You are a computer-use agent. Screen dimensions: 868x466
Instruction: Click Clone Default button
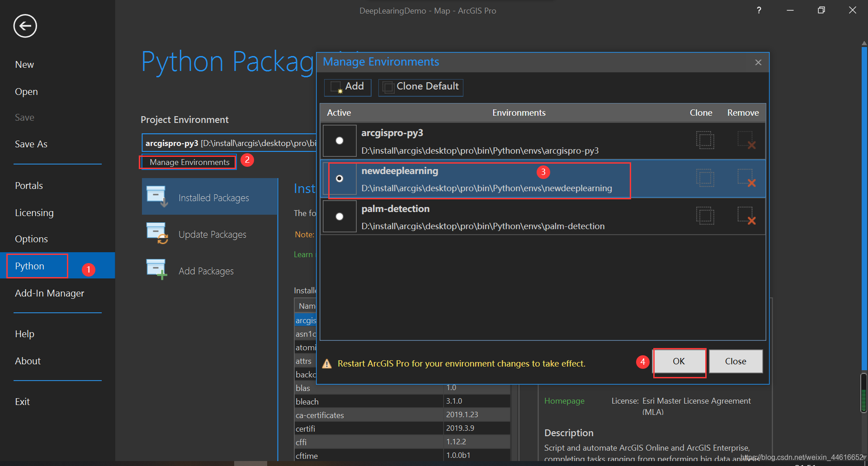point(421,87)
